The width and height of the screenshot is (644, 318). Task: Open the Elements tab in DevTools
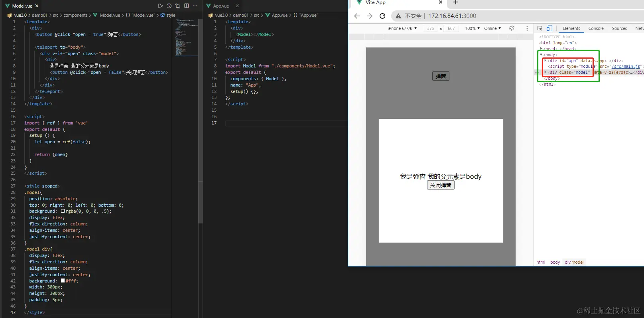pos(571,28)
